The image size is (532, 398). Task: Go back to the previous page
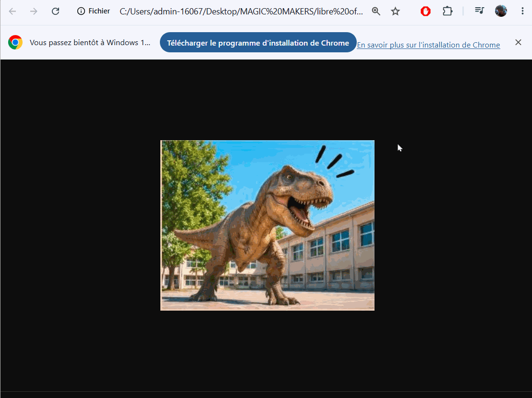[12, 11]
